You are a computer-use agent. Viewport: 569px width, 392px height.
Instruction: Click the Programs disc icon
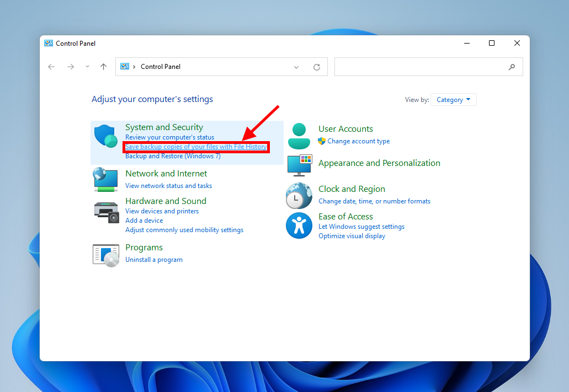(x=106, y=256)
